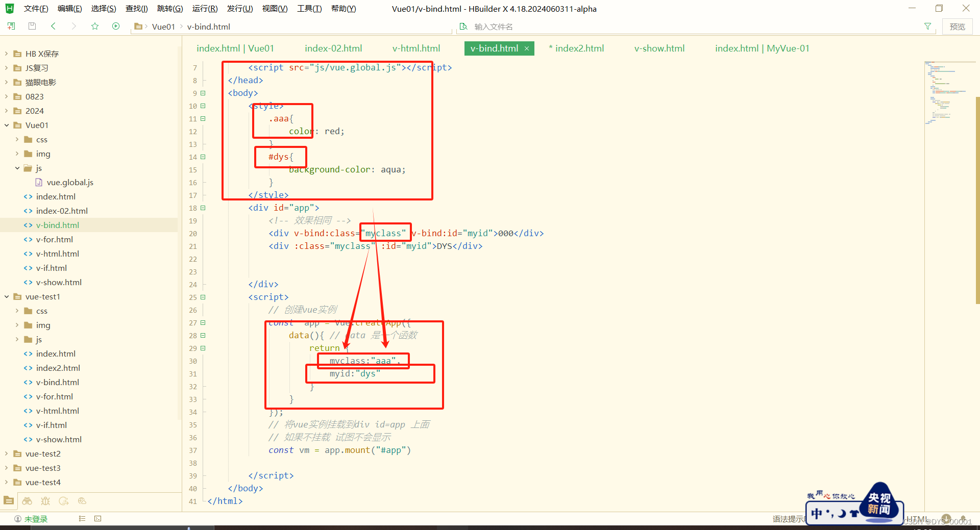Switch to the v-show.html tab
Screen dimensions: 980x530
coord(659,48)
